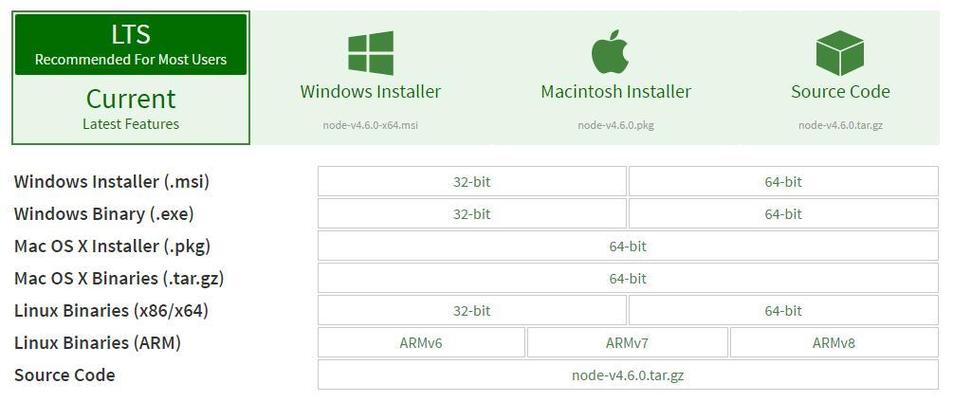This screenshot has height=402, width=953.
Task: Click the Apple logo icon
Action: tap(610, 52)
